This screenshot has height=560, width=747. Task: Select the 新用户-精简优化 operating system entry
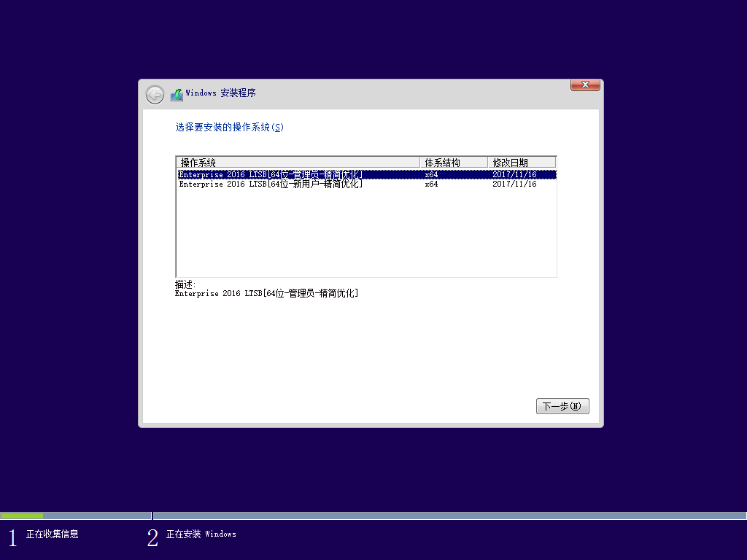tap(270, 184)
